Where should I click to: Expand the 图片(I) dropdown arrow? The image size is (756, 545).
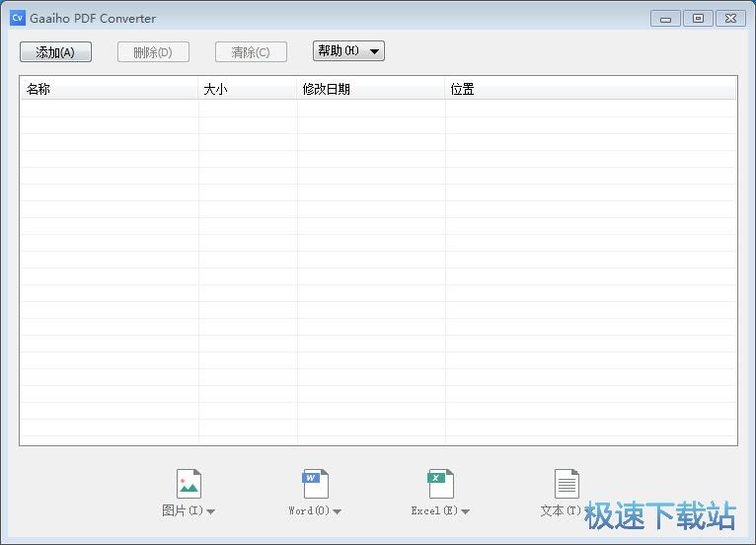click(210, 511)
